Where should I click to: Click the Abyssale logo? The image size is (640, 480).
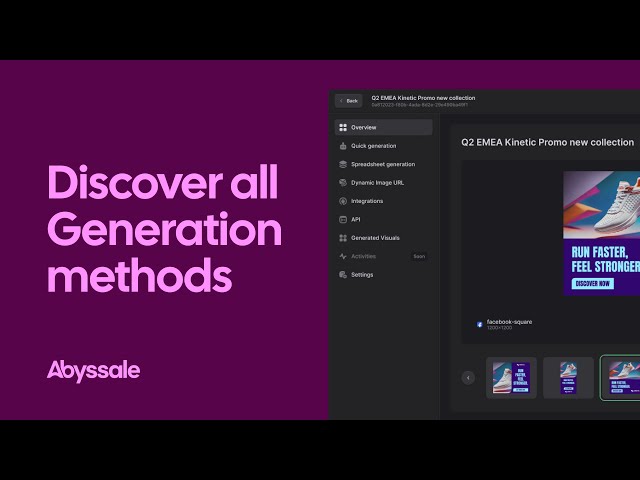(93, 371)
